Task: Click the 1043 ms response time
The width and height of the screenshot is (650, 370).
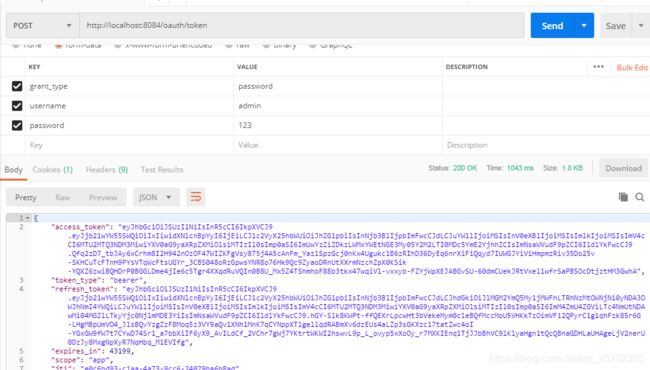Action: point(520,168)
